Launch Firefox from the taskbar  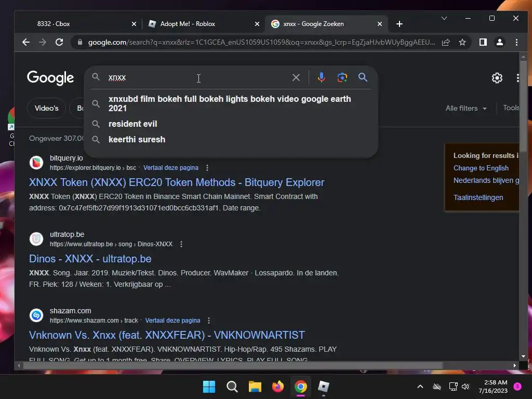[x=278, y=387]
